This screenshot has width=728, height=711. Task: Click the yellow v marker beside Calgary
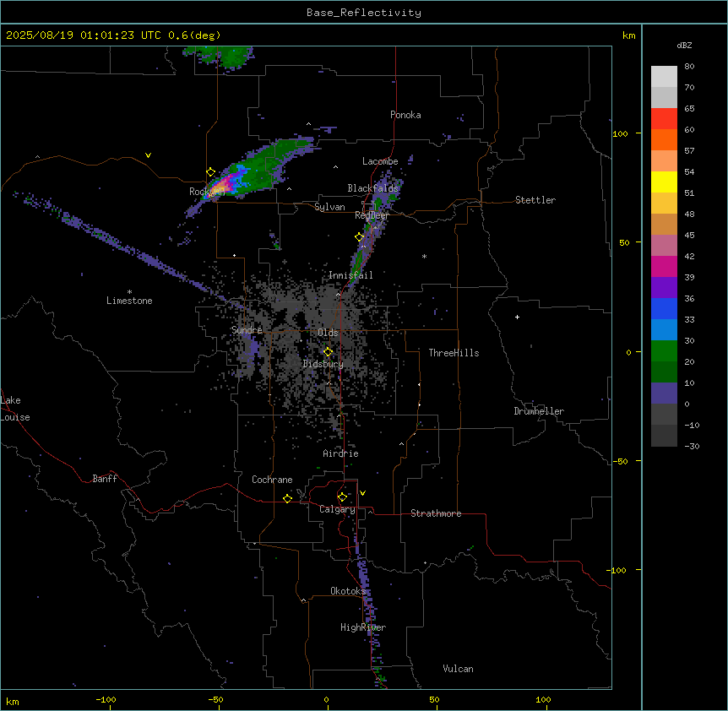coord(362,493)
